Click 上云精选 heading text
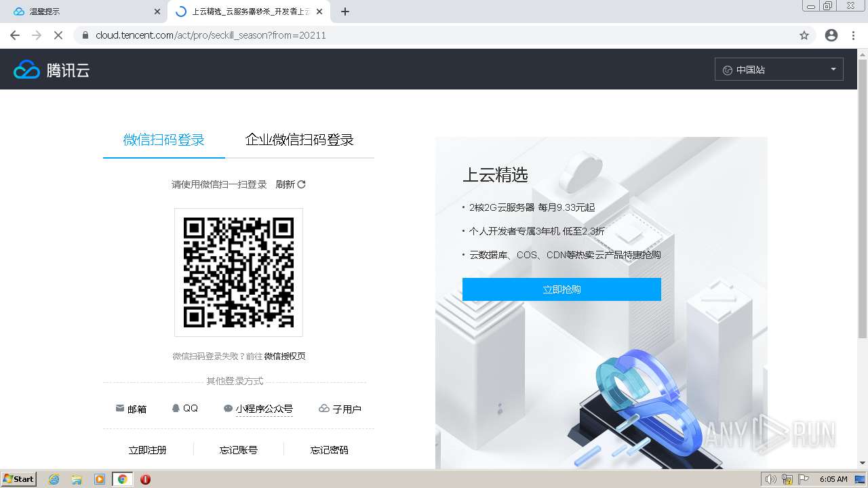The width and height of the screenshot is (868, 488). click(x=495, y=175)
